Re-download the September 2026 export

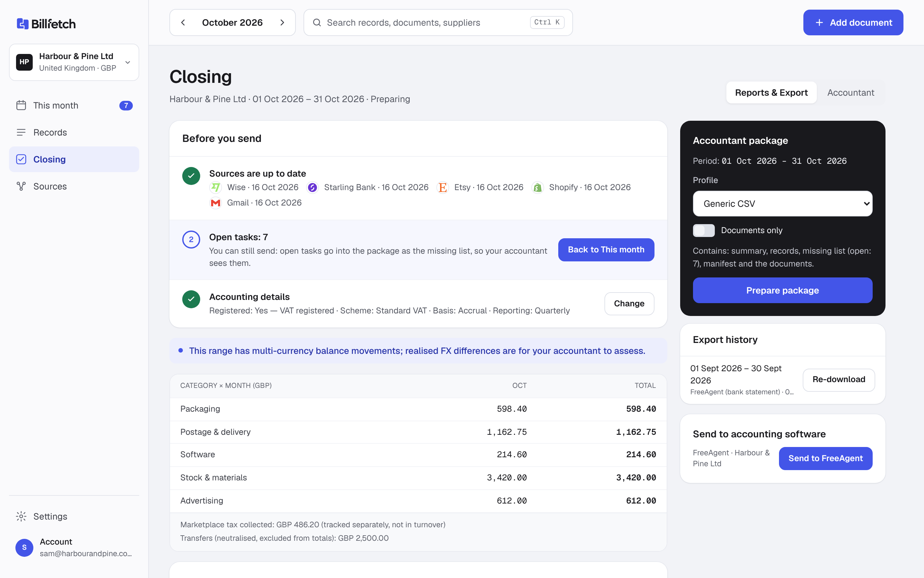838,380
